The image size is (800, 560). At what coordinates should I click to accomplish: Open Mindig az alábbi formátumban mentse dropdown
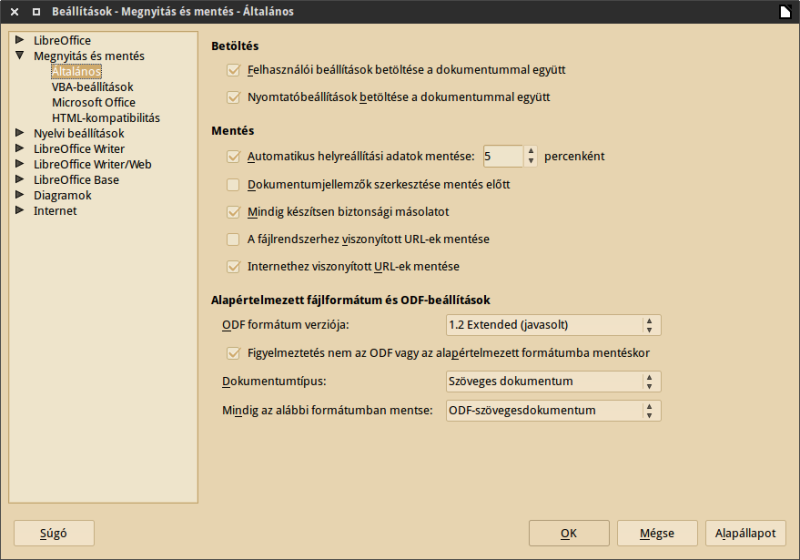649,411
